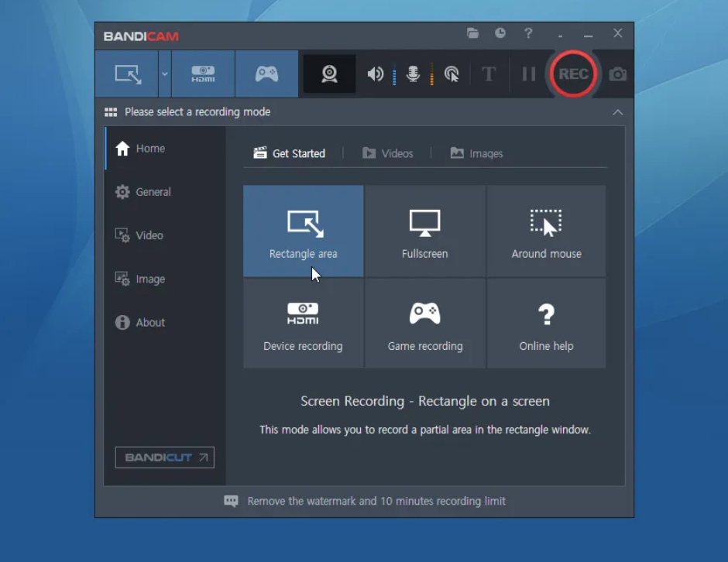Open Image settings in sidebar

point(165,279)
